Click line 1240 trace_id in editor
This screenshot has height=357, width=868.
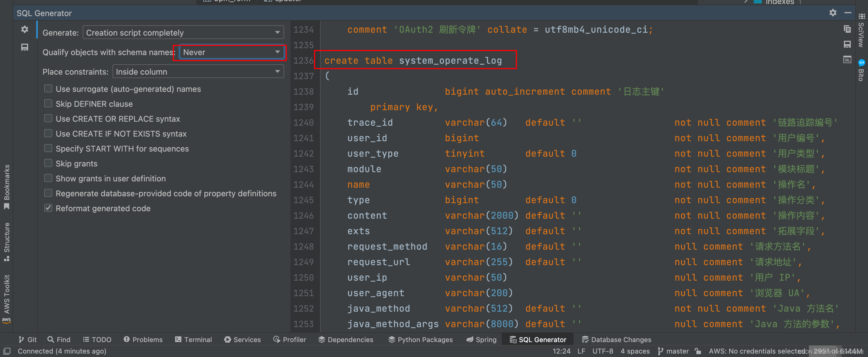[370, 123]
